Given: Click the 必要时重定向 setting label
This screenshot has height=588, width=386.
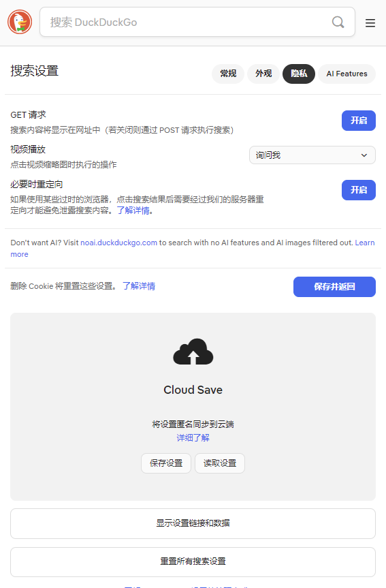Looking at the screenshot, I should [x=37, y=184].
